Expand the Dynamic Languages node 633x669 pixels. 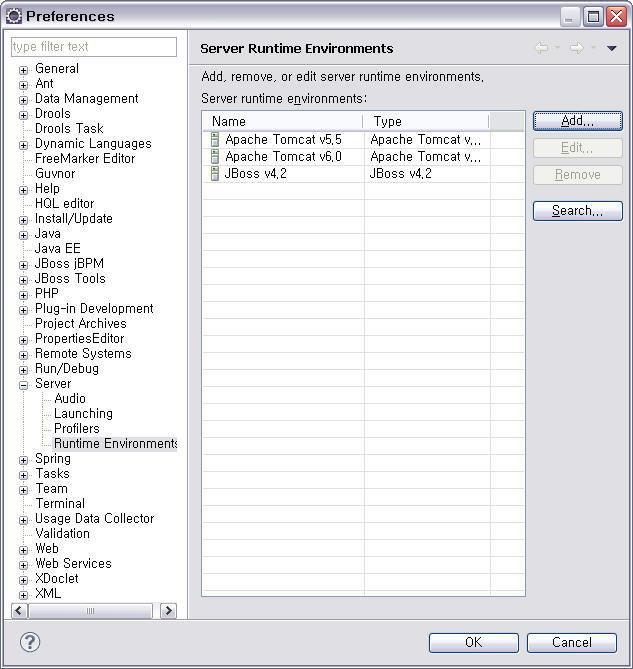[23, 145]
